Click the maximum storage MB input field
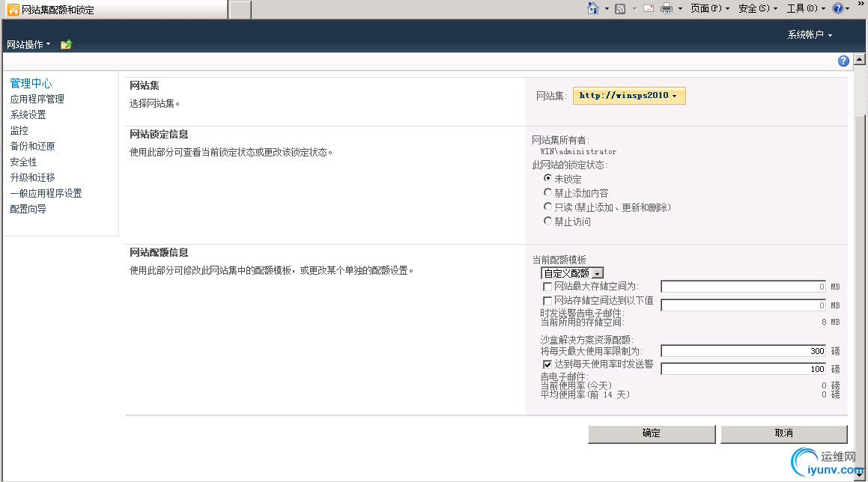 coord(744,287)
